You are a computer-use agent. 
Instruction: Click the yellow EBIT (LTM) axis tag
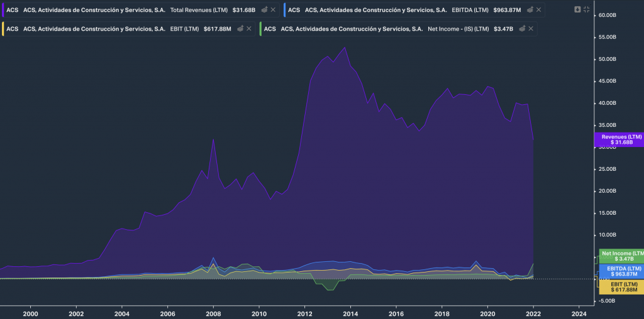621,287
